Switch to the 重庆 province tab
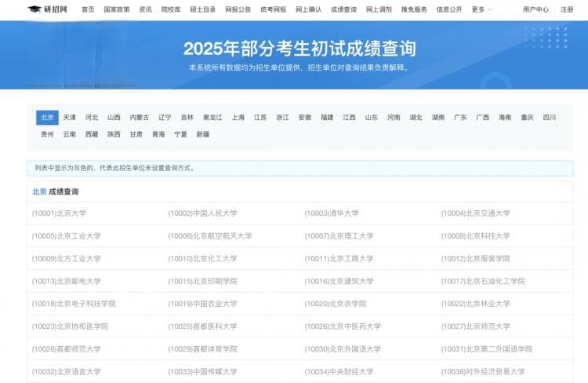This screenshot has width=588, height=383. click(528, 118)
